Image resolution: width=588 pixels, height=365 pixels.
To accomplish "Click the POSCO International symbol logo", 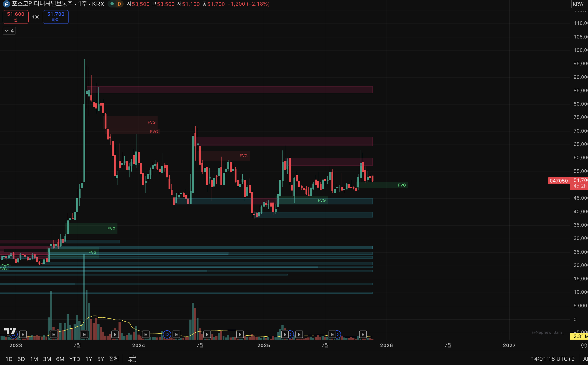I will pyautogui.click(x=6, y=4).
